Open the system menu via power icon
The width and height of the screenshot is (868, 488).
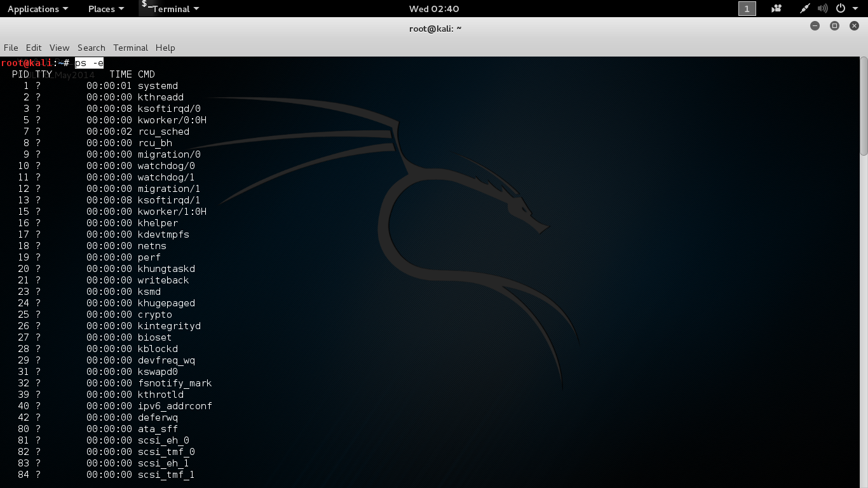click(x=841, y=8)
